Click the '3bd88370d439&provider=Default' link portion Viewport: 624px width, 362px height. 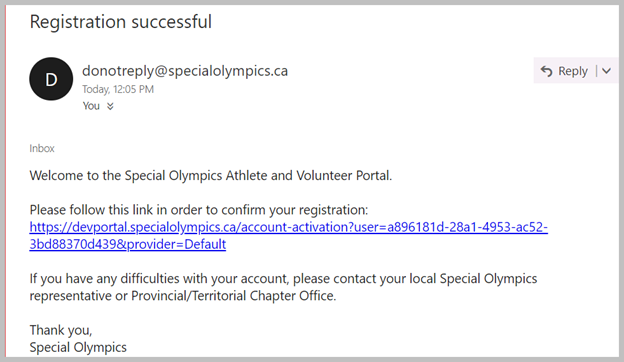(x=128, y=244)
